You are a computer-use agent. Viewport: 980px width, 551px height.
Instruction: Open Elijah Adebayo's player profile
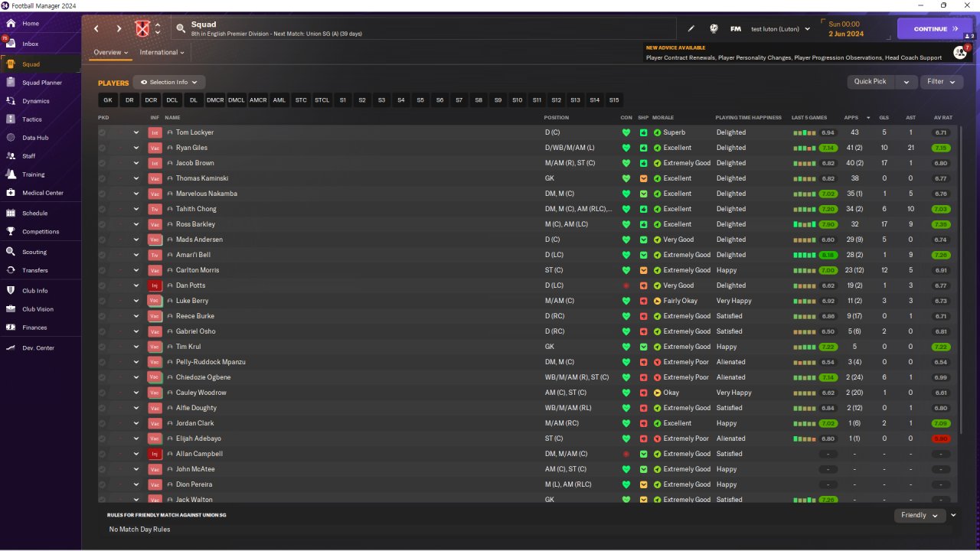click(x=198, y=439)
